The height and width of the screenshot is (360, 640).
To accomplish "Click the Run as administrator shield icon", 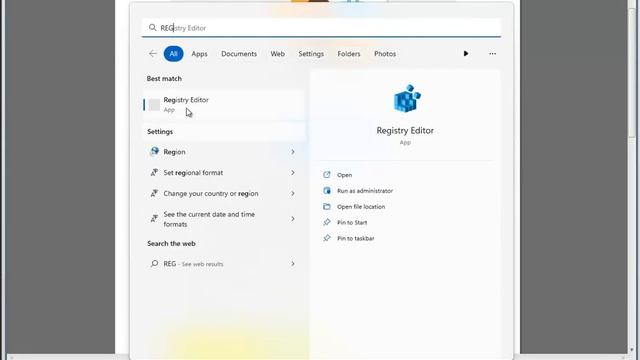I will click(327, 191).
